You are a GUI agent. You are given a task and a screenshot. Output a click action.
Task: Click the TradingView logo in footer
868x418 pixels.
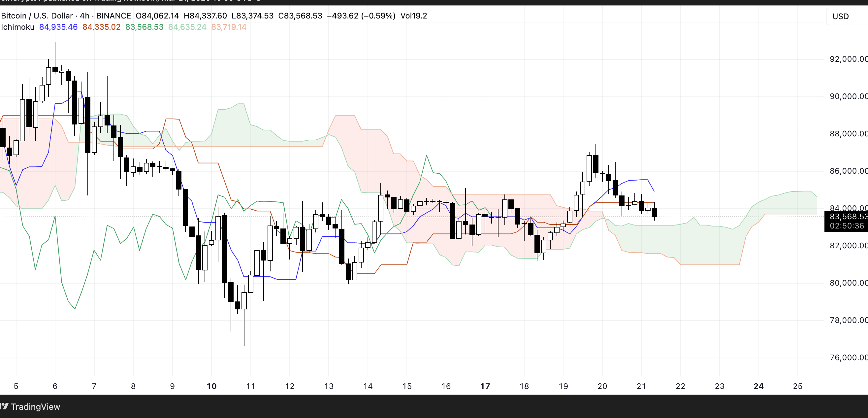tap(30, 406)
